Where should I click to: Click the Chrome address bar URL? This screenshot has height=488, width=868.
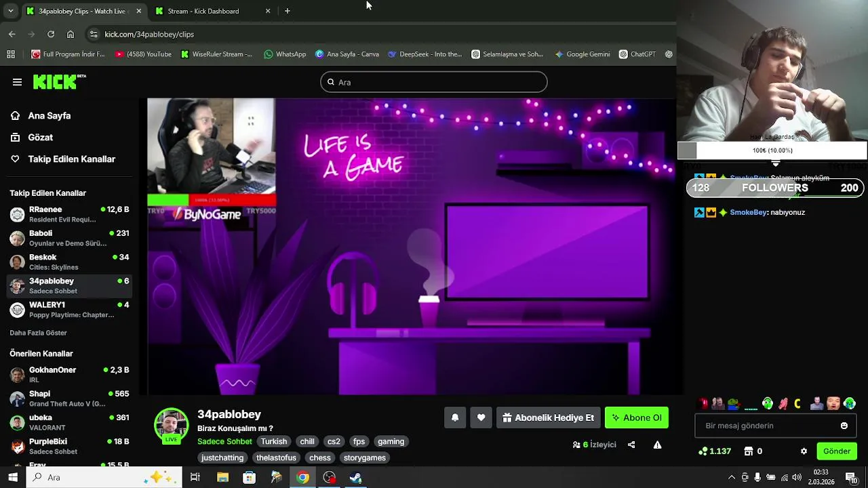pos(149,34)
